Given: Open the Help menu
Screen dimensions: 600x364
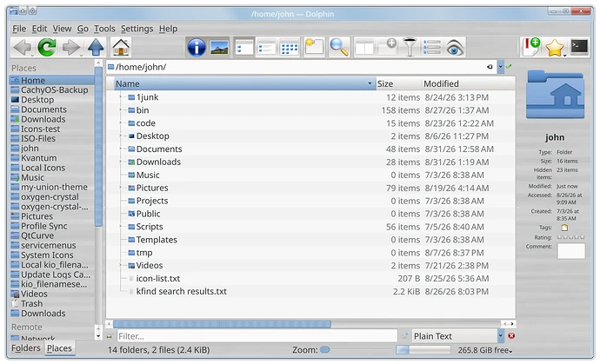Looking at the screenshot, I should 169,29.
